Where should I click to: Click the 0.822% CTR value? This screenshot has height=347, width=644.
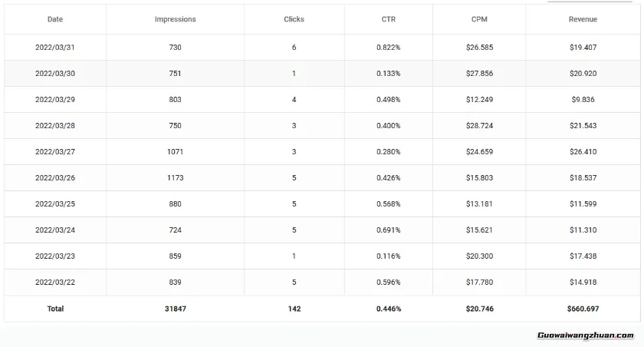click(388, 48)
